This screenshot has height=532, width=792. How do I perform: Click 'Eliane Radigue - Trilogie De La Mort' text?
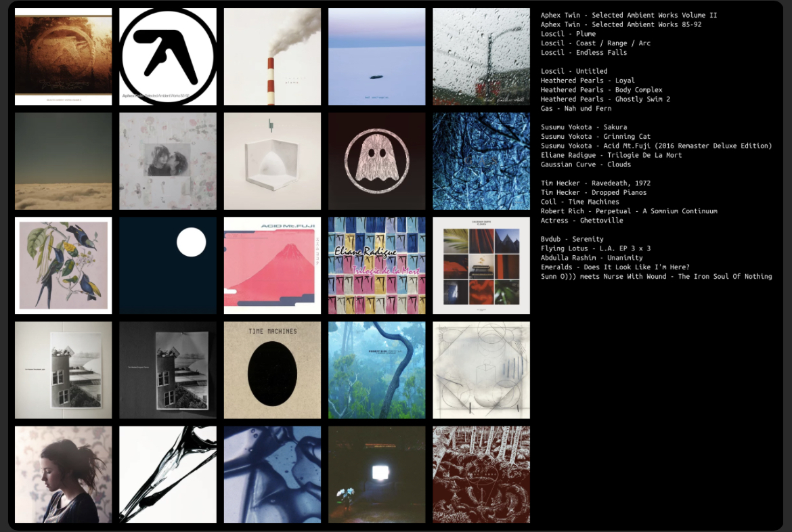[x=611, y=155]
